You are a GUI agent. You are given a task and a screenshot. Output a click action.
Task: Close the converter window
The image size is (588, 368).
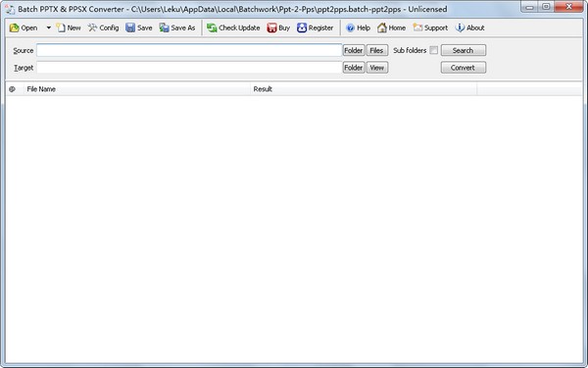pyautogui.click(x=568, y=7)
